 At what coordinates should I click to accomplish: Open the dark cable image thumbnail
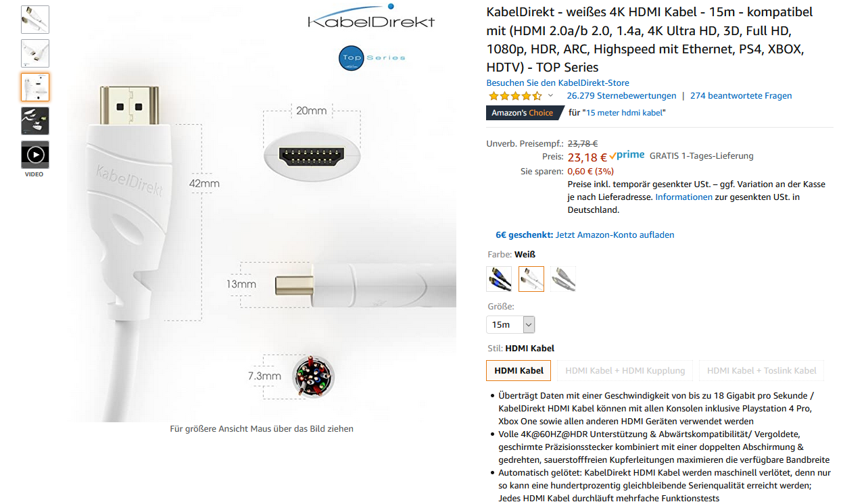(x=34, y=121)
